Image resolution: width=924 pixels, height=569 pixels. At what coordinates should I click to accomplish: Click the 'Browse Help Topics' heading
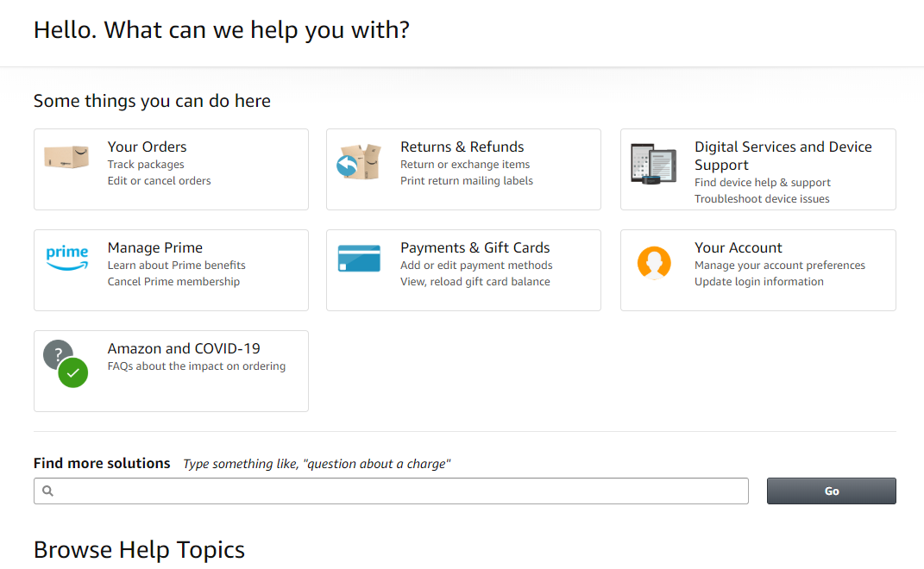(x=139, y=549)
